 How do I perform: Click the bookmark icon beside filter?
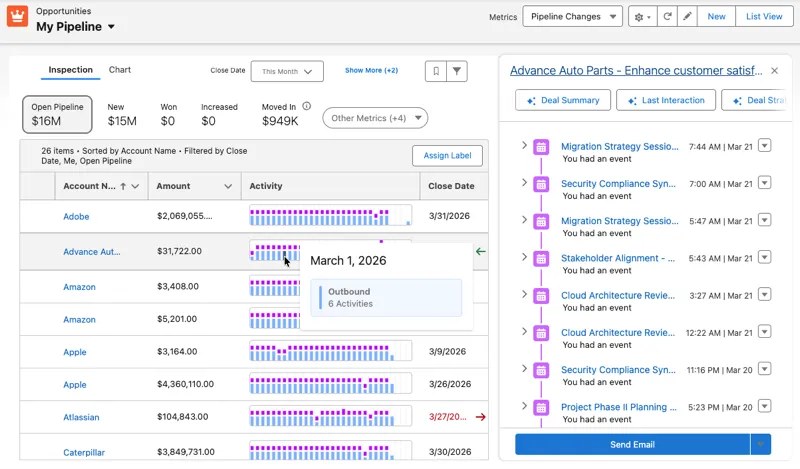(436, 71)
